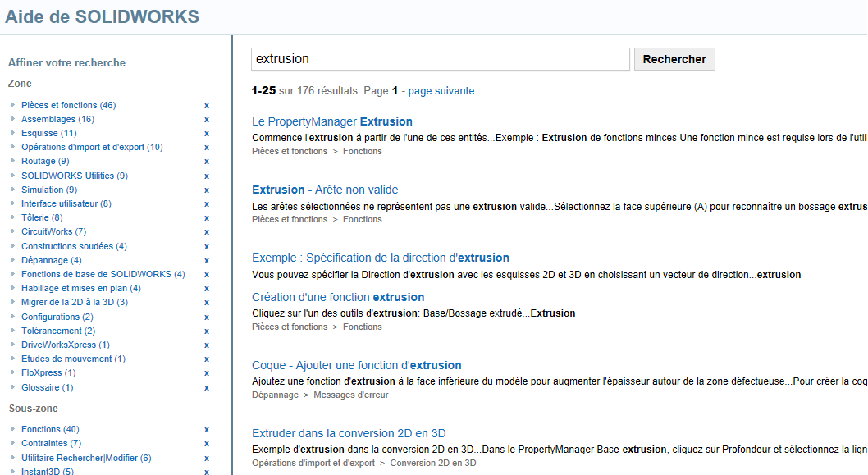Image resolution: width=868 pixels, height=475 pixels.
Task: Filter by Opérations d'import et d'export (10)
Action: point(92,148)
